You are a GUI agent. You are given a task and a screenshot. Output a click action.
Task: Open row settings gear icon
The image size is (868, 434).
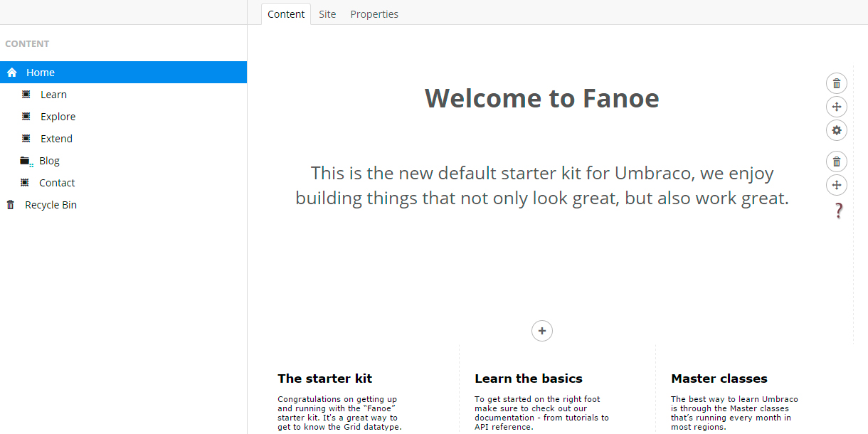837,130
